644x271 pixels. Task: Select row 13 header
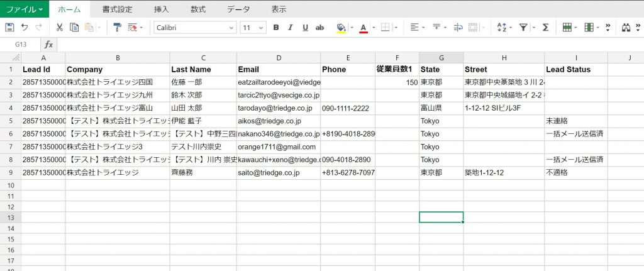11,217
